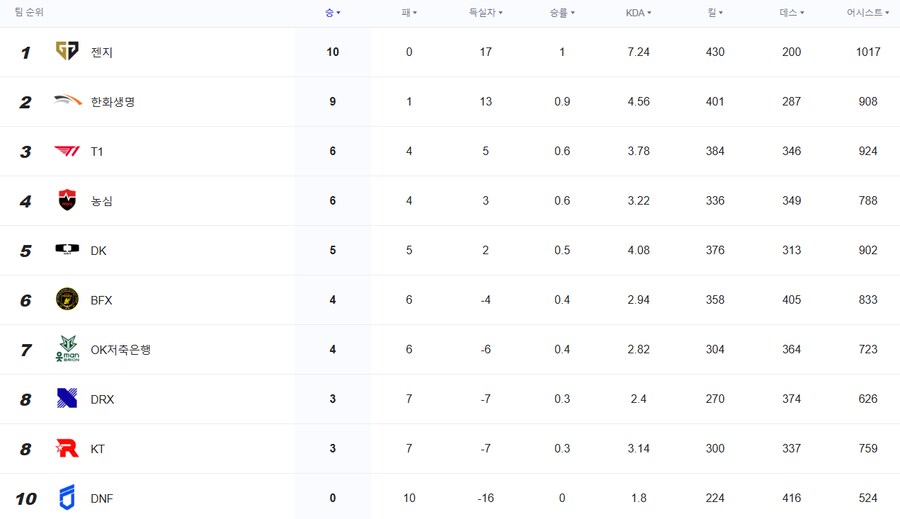Click the 팀 순위 column header
The image size is (900, 519).
coord(29,12)
